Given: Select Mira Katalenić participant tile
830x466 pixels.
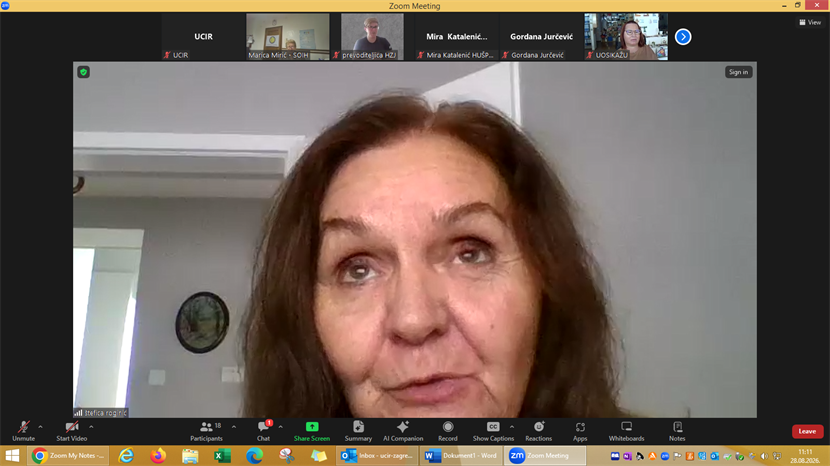Looking at the screenshot, I should [456, 37].
